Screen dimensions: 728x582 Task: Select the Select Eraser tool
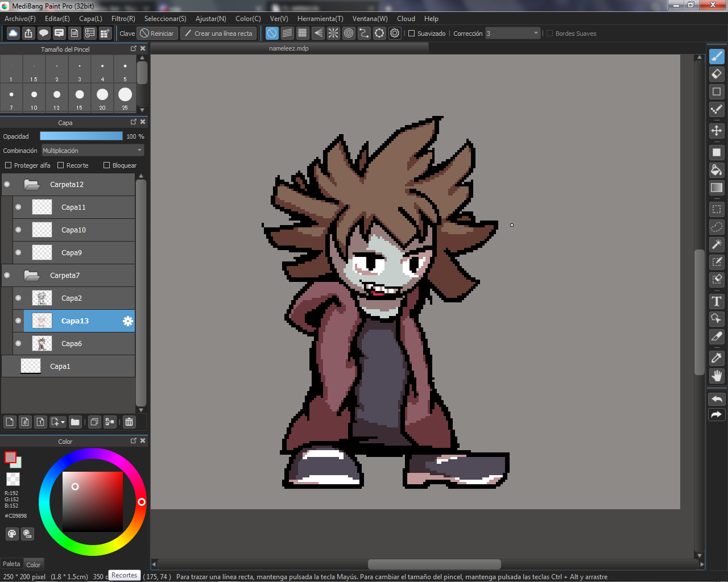coord(717,280)
